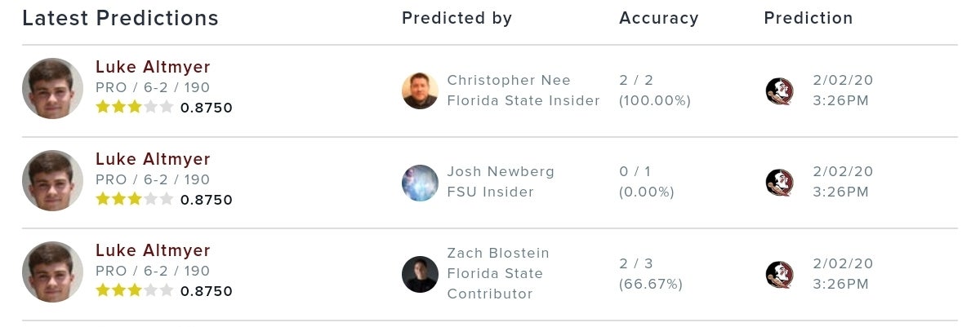Click Luke Altmyer's photo in third row
The height and width of the screenshot is (327, 980).
click(52, 272)
